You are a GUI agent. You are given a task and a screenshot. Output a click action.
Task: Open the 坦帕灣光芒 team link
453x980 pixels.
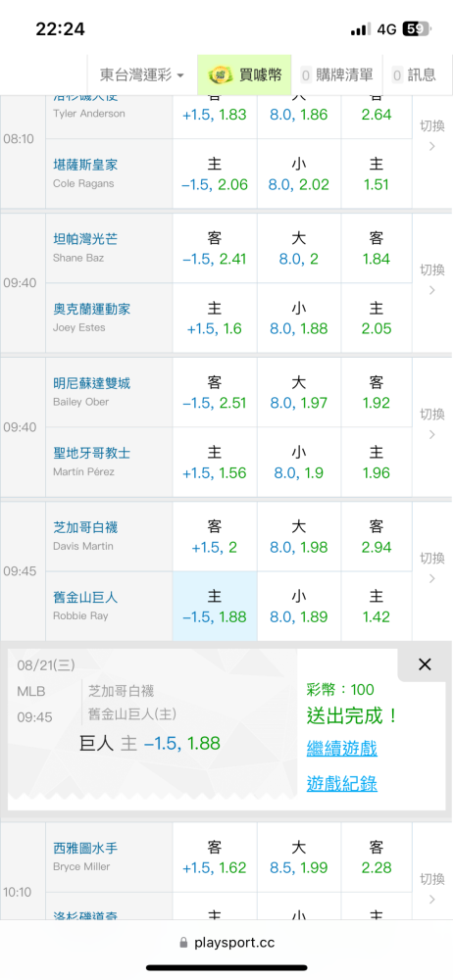click(85, 239)
